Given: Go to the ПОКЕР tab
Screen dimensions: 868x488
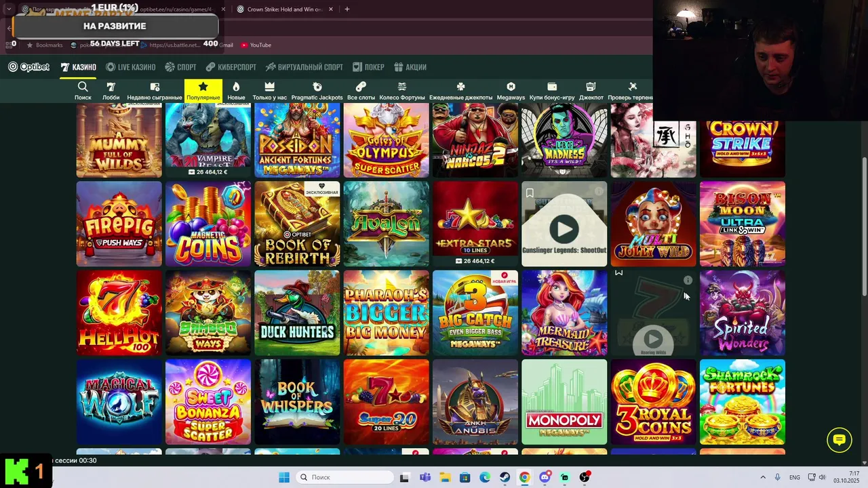Looking at the screenshot, I should 368,67.
